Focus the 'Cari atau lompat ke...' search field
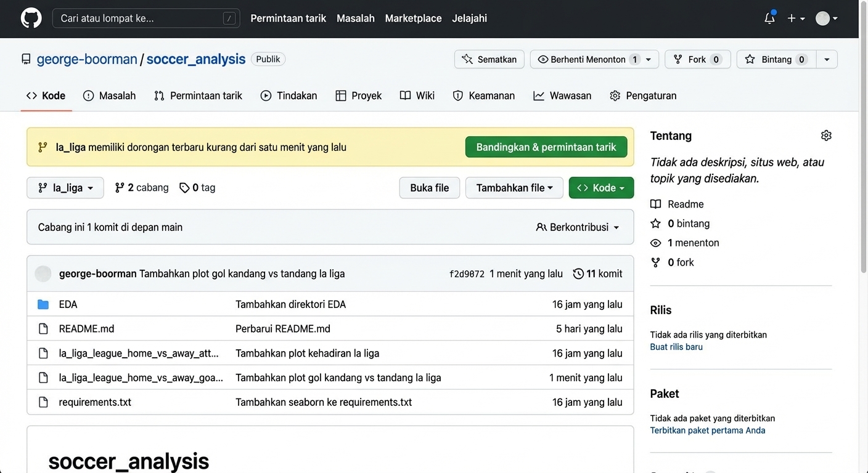This screenshot has width=868, height=473. [x=146, y=18]
